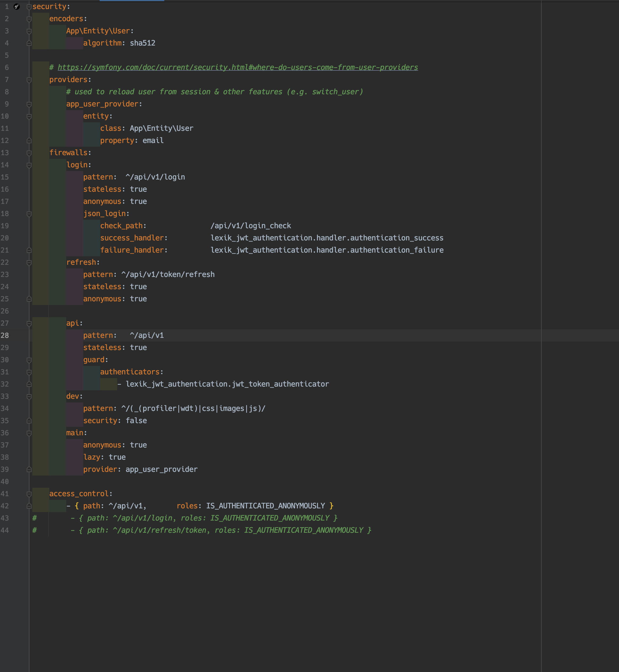
Task: Click the '^/api/v1' pattern on line 28
Action: click(147, 335)
